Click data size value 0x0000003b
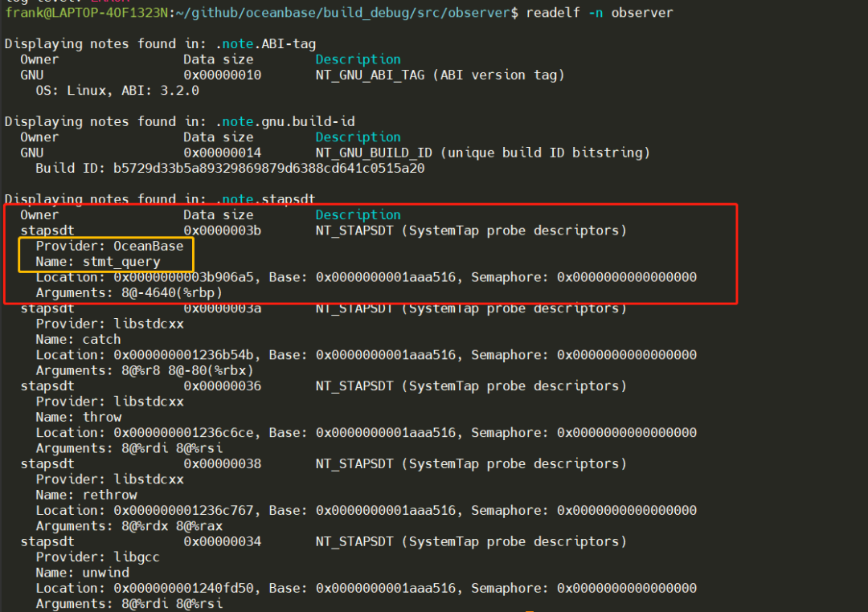Screen dimensions: 868x612 [x=222, y=231]
